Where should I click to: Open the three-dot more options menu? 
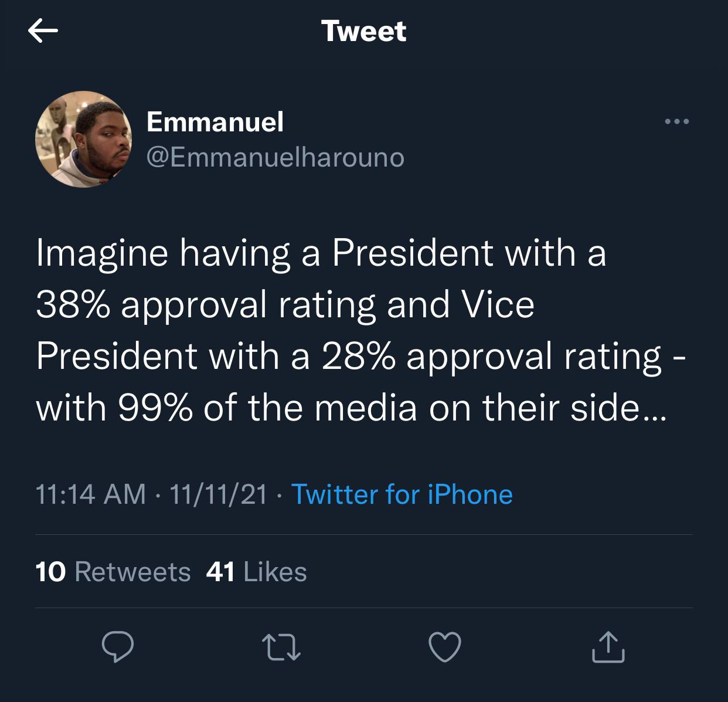(x=678, y=122)
